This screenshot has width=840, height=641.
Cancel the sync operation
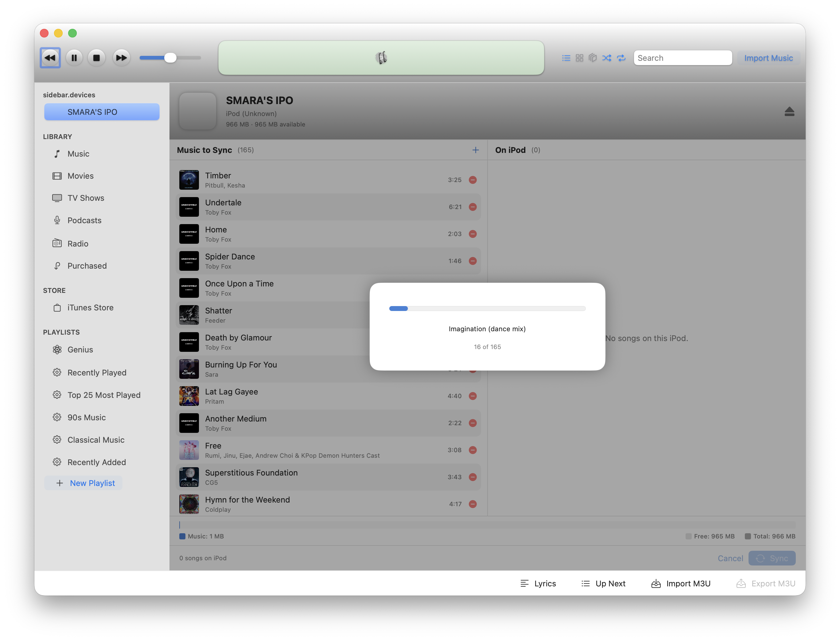730,558
